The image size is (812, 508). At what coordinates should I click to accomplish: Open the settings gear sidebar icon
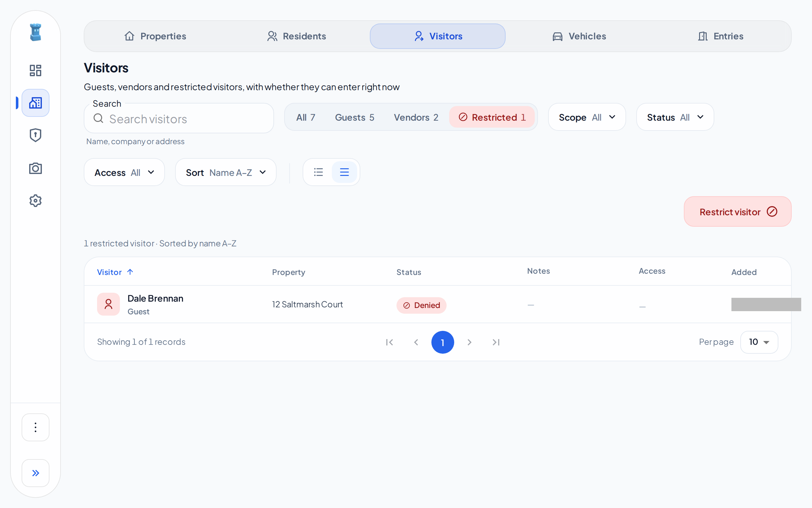(x=36, y=201)
